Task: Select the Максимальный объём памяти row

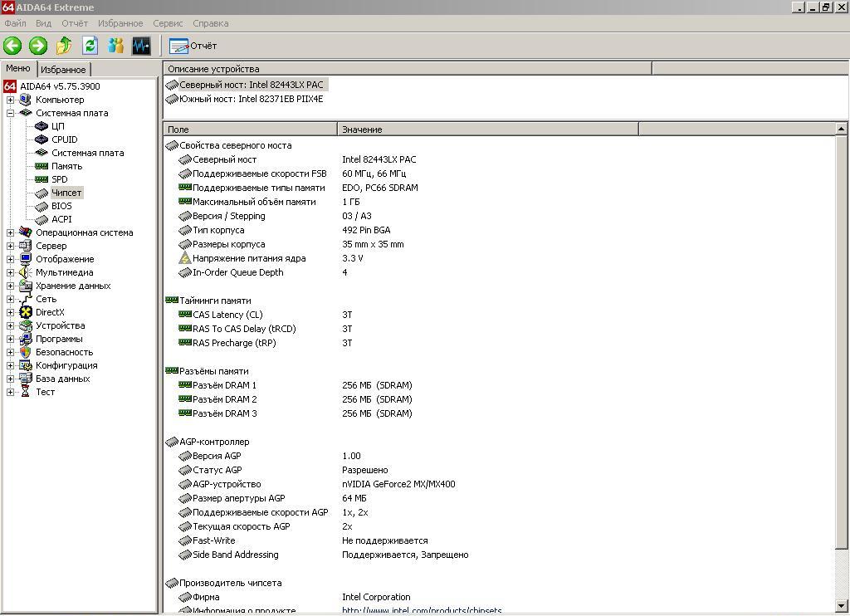Action: click(x=254, y=203)
